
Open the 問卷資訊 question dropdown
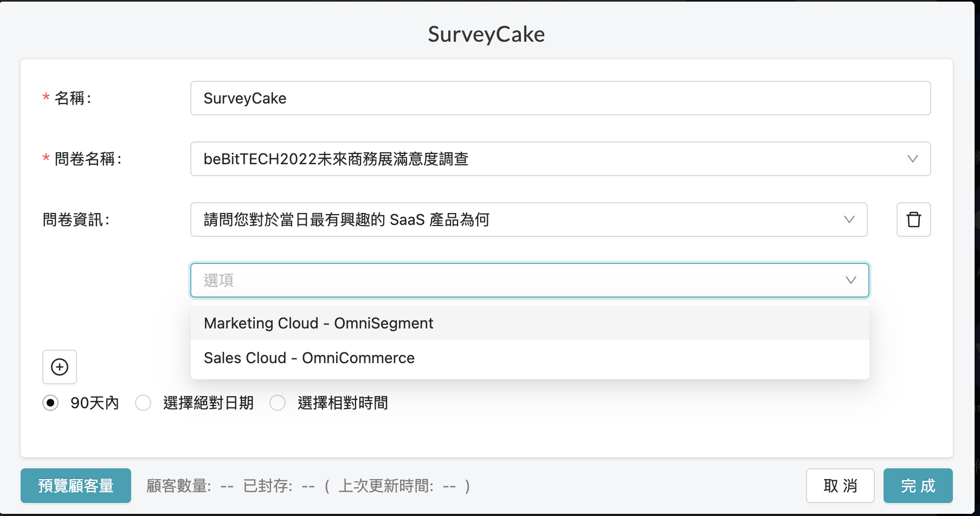[x=528, y=220]
